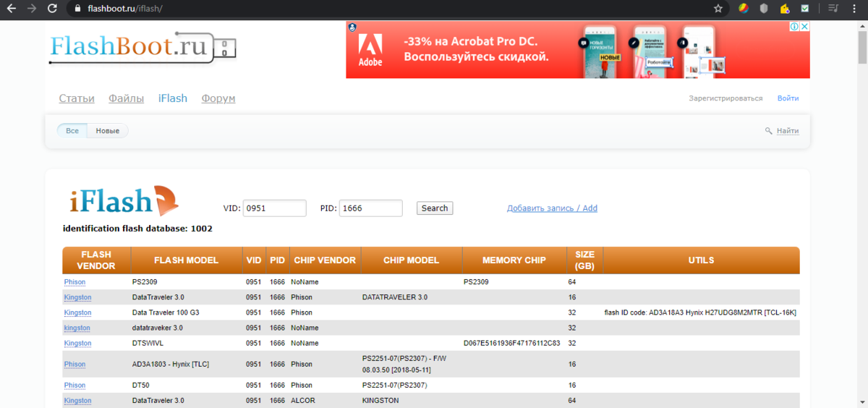Image resolution: width=868 pixels, height=408 pixels.
Task: Select the flash ID code AD3A18A3 Hynix text
Action: 700,313
